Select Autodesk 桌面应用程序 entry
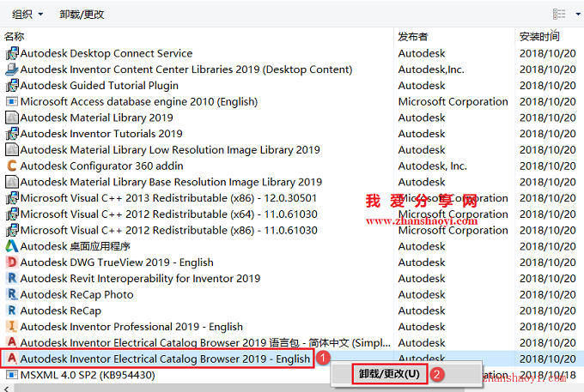The height and width of the screenshot is (392, 584). (x=76, y=246)
